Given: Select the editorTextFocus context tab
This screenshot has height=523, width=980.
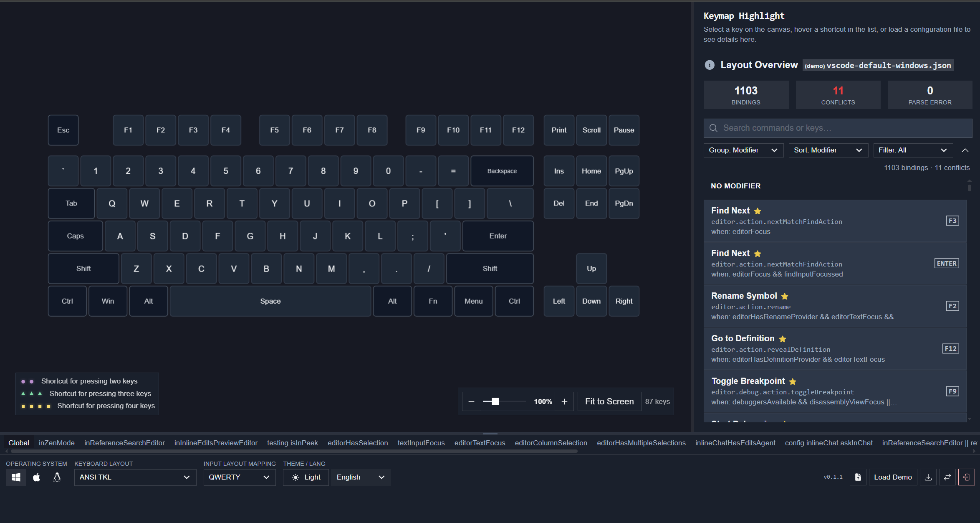Looking at the screenshot, I should tap(480, 443).
